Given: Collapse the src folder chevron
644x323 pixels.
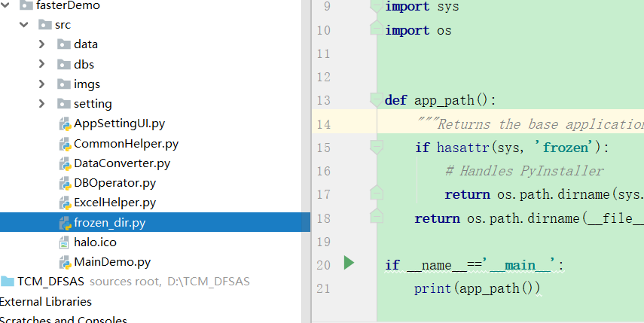Looking at the screenshot, I should pyautogui.click(x=24, y=25).
